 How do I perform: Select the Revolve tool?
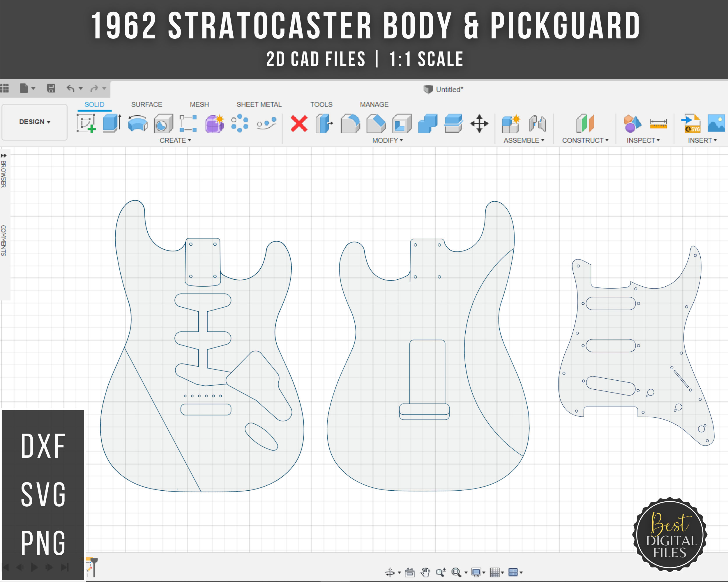pos(137,123)
